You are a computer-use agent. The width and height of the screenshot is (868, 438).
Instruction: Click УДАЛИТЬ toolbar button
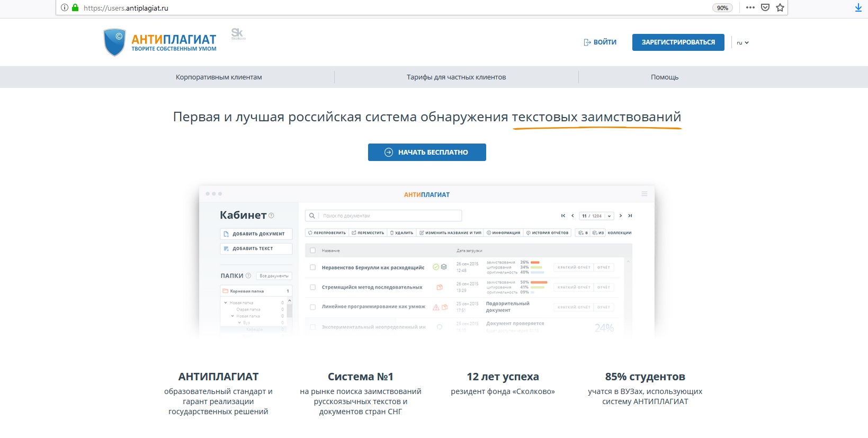click(401, 233)
